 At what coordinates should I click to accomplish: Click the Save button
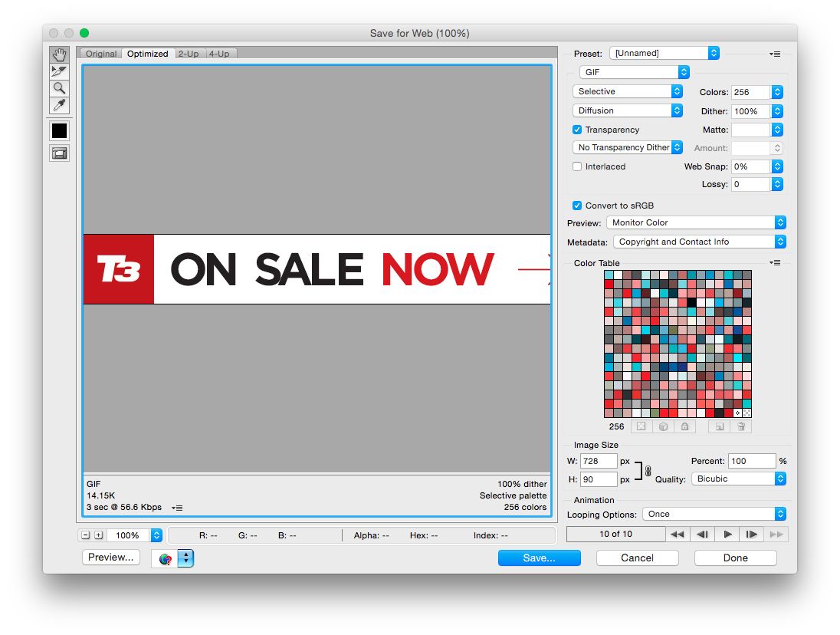(x=539, y=558)
